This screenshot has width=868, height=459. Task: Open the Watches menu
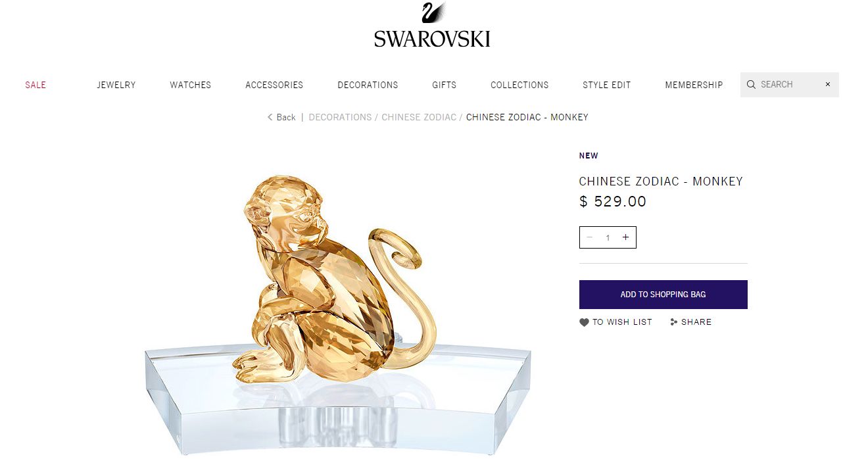(191, 85)
